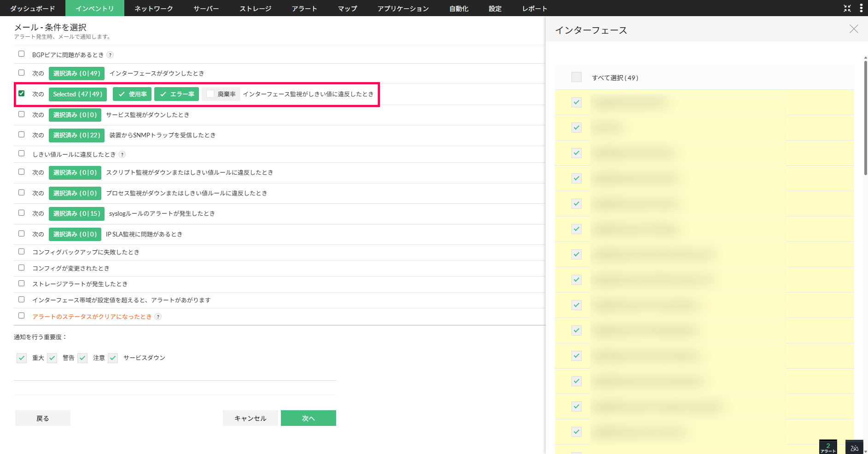Screen dimensions: 868x454
Task: Enable the IP SLA監視に問題があるとき checkbox
Action: click(21, 234)
